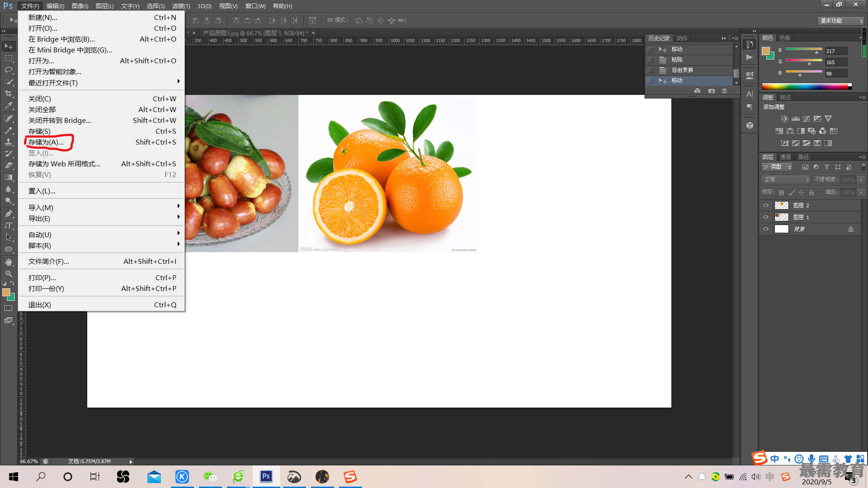Image resolution: width=868 pixels, height=488 pixels.
Task: Select the Move tool in toolbox
Action: tap(9, 47)
